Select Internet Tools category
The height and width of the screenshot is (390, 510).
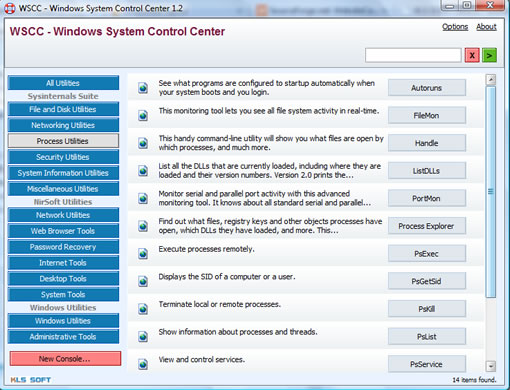point(63,263)
